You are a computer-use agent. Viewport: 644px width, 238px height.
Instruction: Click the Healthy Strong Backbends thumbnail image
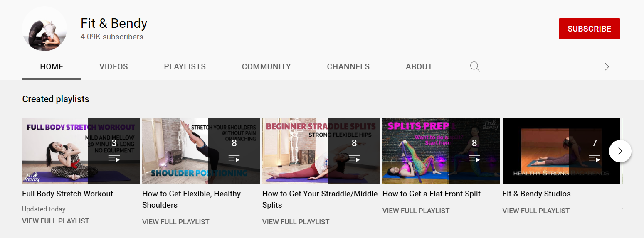(561, 151)
